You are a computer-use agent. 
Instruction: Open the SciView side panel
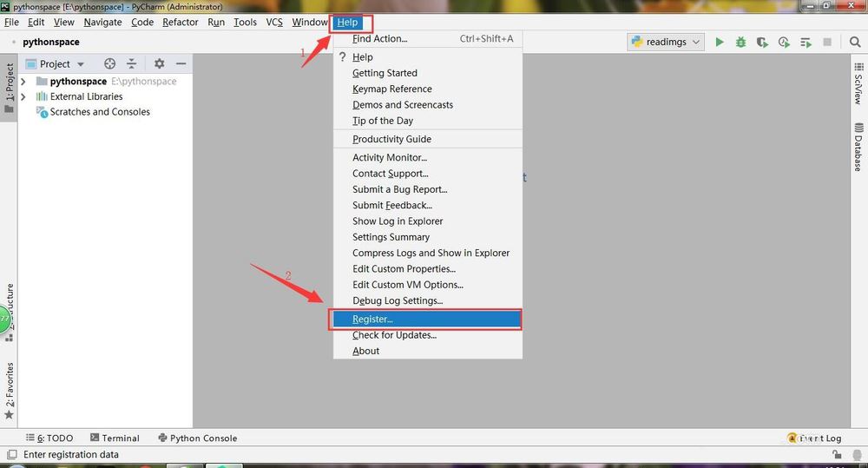tap(858, 83)
